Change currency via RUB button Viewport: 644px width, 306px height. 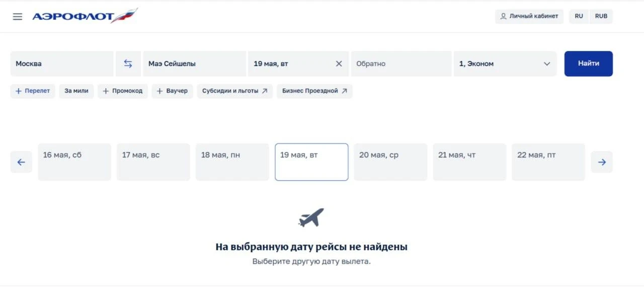pos(601,16)
